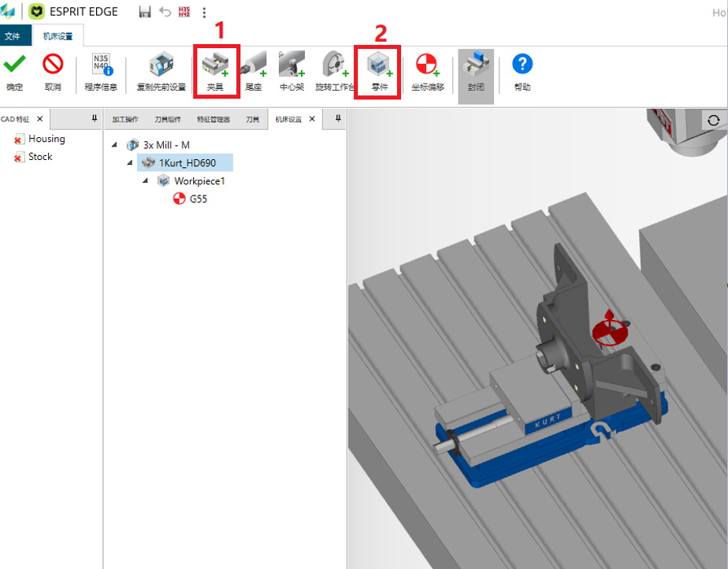The width and height of the screenshot is (728, 569).
Task: Open 帮助 help
Action: pyautogui.click(x=522, y=72)
